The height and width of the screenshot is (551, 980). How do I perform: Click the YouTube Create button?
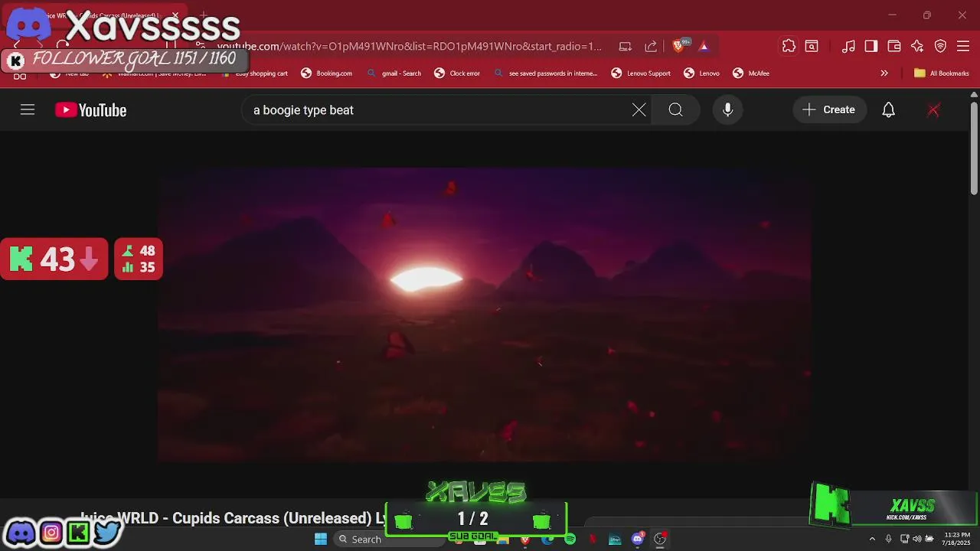tap(829, 110)
